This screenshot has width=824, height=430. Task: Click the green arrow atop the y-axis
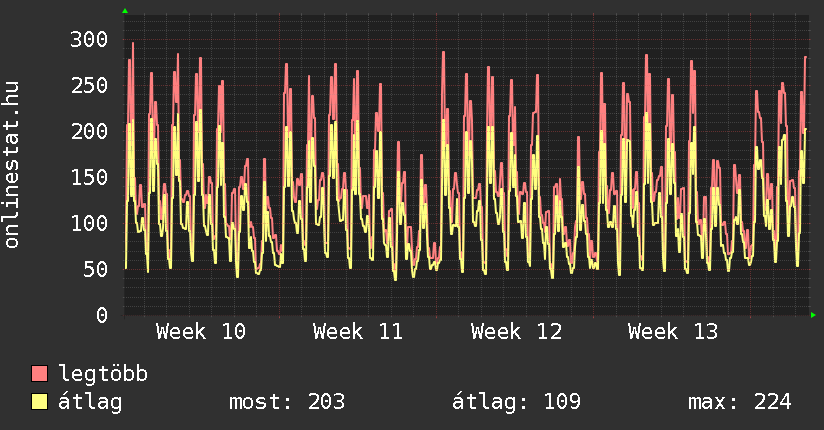(125, 11)
